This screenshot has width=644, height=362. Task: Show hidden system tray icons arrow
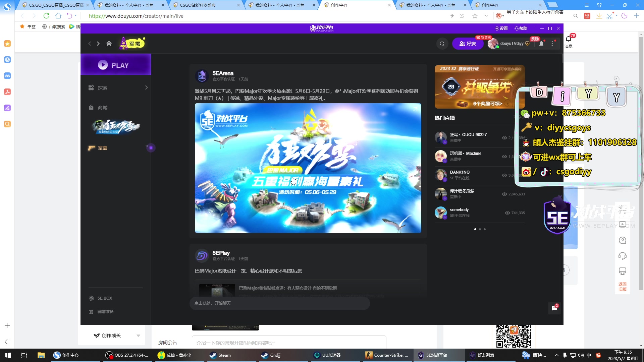click(x=557, y=355)
